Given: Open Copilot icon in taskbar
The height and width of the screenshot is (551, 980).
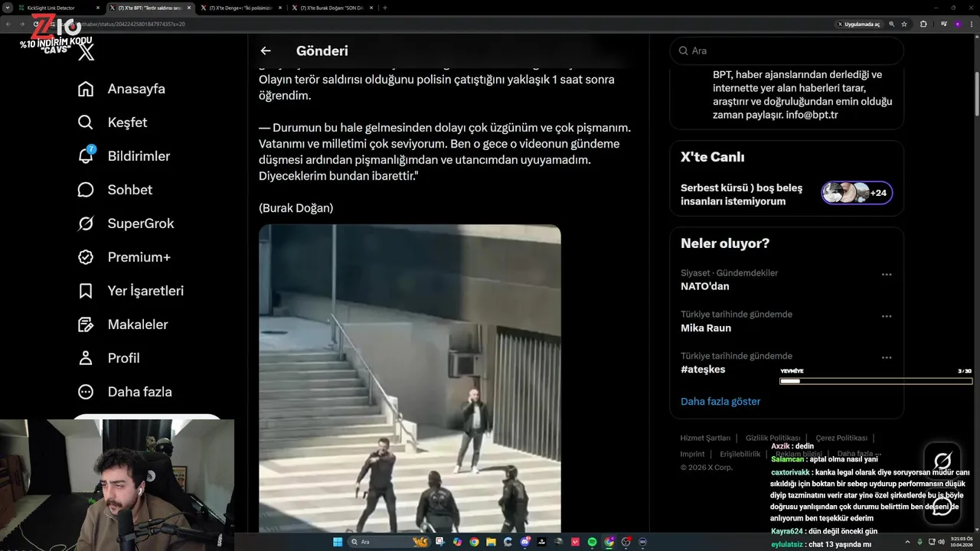Looking at the screenshot, I should pyautogui.click(x=457, y=542).
